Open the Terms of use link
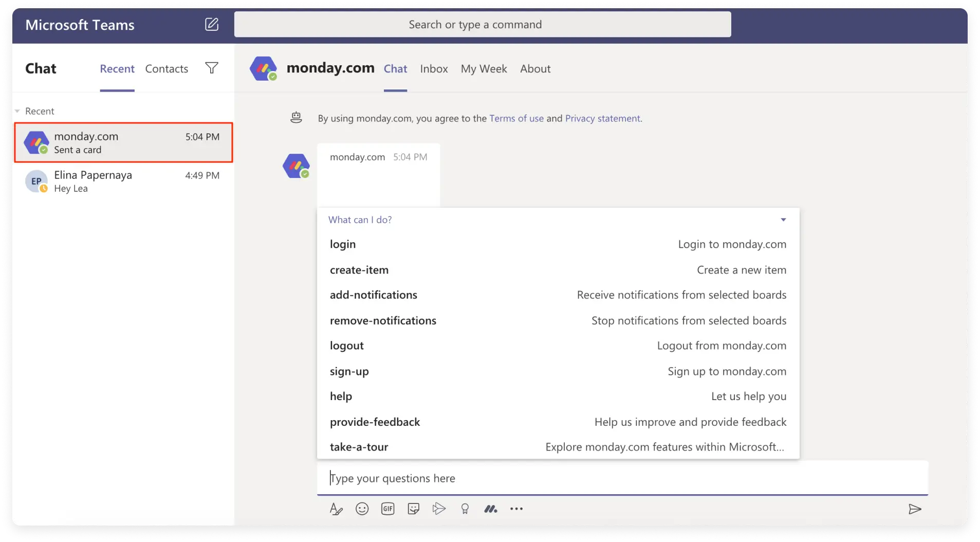980x542 pixels. pyautogui.click(x=516, y=118)
